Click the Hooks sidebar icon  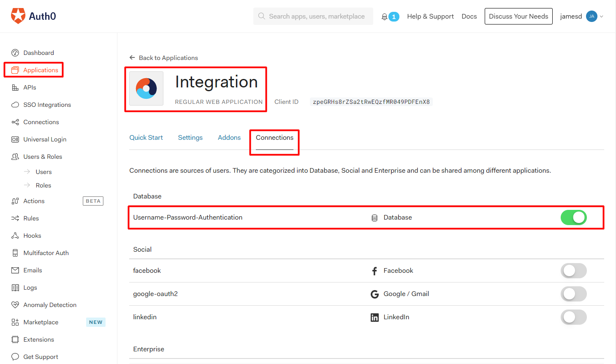click(x=15, y=236)
